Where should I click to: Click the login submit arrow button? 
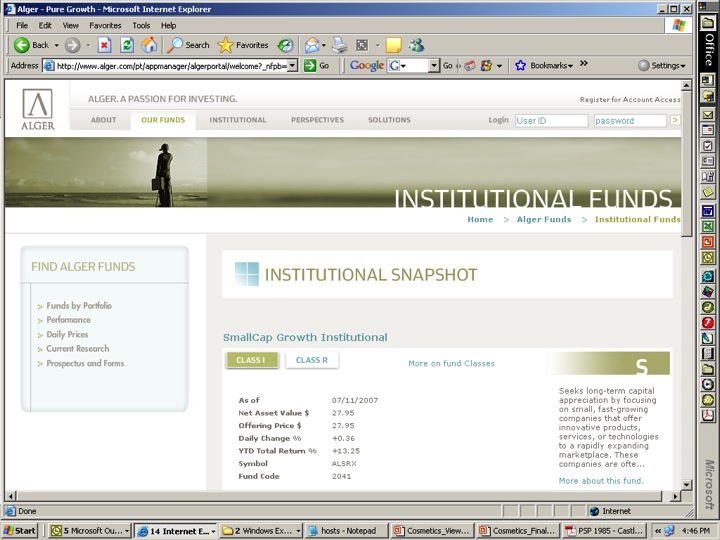[675, 120]
